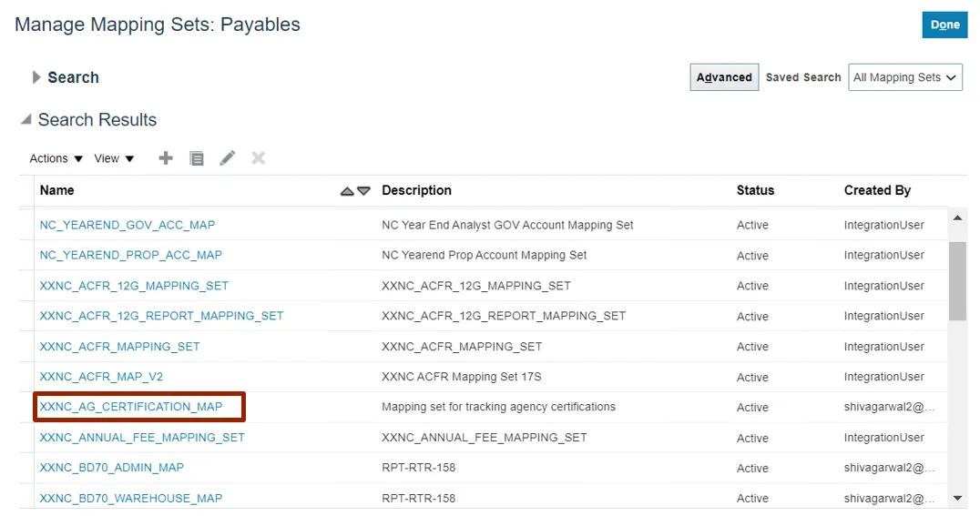Screen dimensions: 980x516
Task: Select row header of XXNC_ACFR_MAP_V2 row
Action: coord(26,377)
